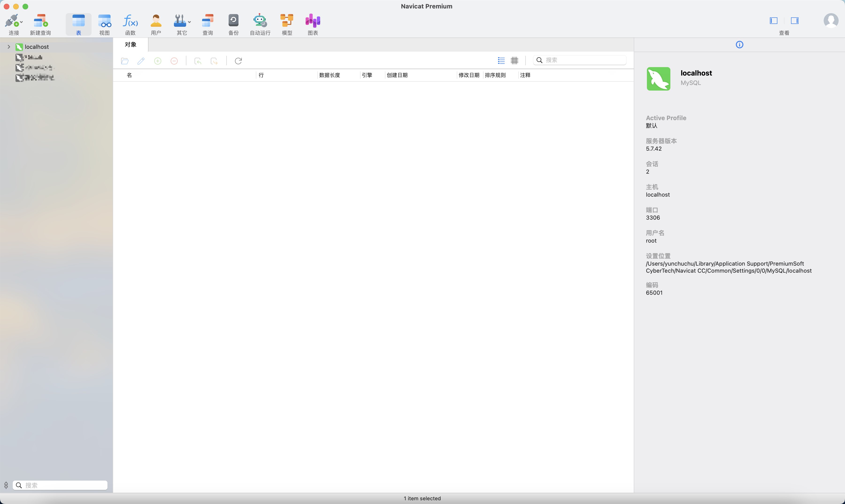
Task: Click the 新建查询 new query icon
Action: pyautogui.click(x=40, y=21)
